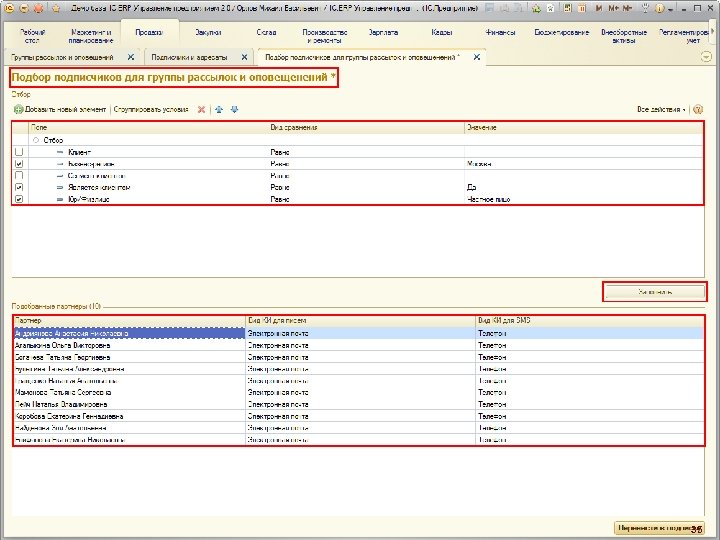
Task: Close the Подбор подписчиков tab with X
Action: pyautogui.click(x=476, y=57)
